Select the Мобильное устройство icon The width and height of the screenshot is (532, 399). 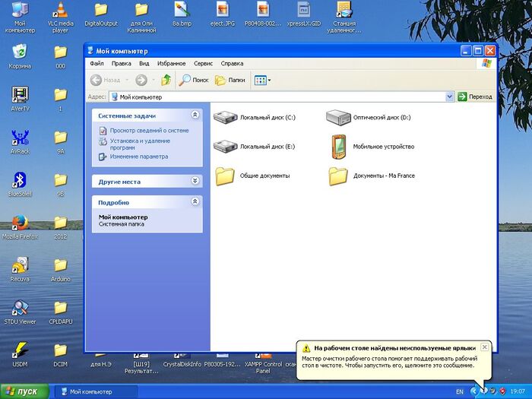tap(338, 145)
